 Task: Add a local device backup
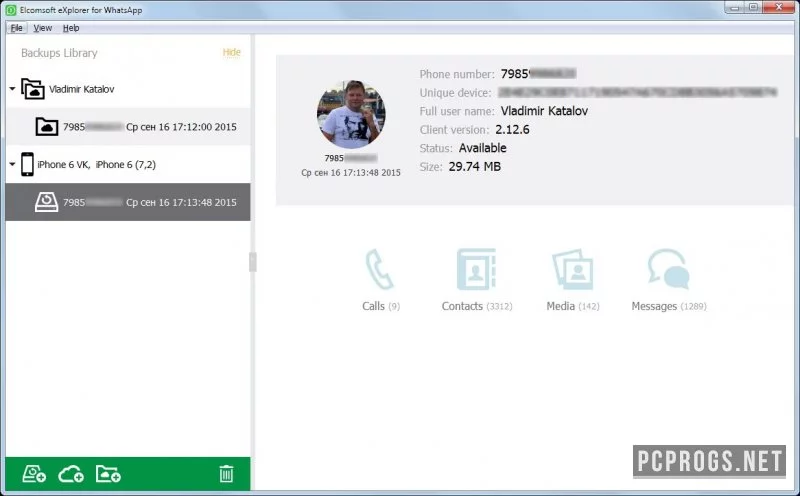(34, 474)
